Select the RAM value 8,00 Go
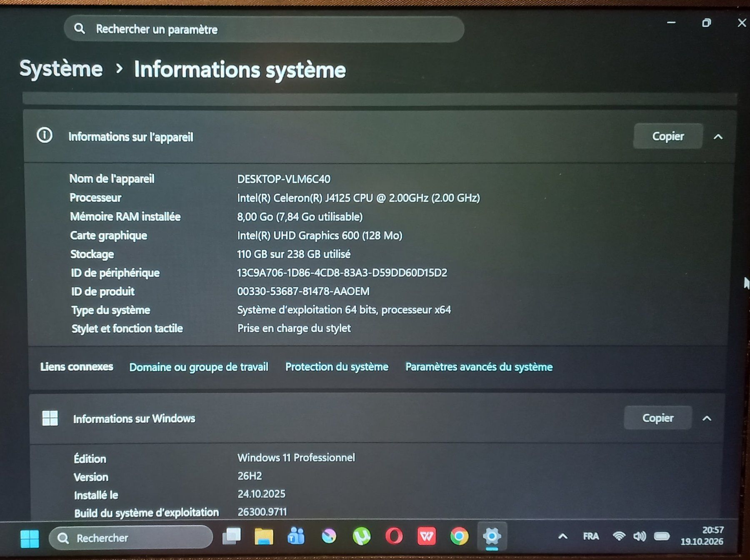Viewport: 750px width, 560px height. pos(300,217)
